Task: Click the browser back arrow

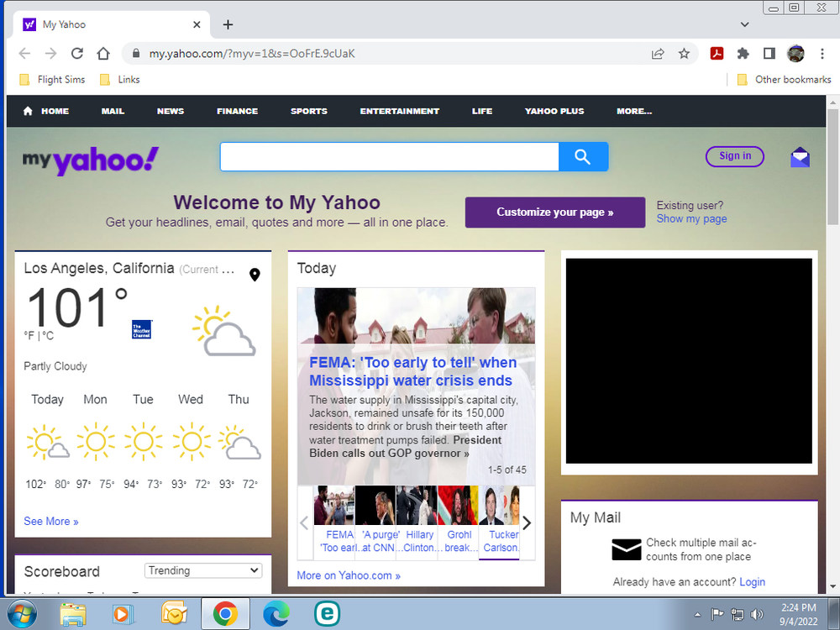Action: click(x=24, y=53)
